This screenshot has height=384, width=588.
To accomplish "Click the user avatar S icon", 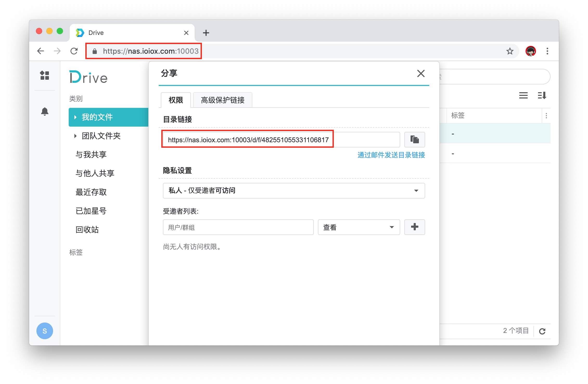I will (x=44, y=331).
